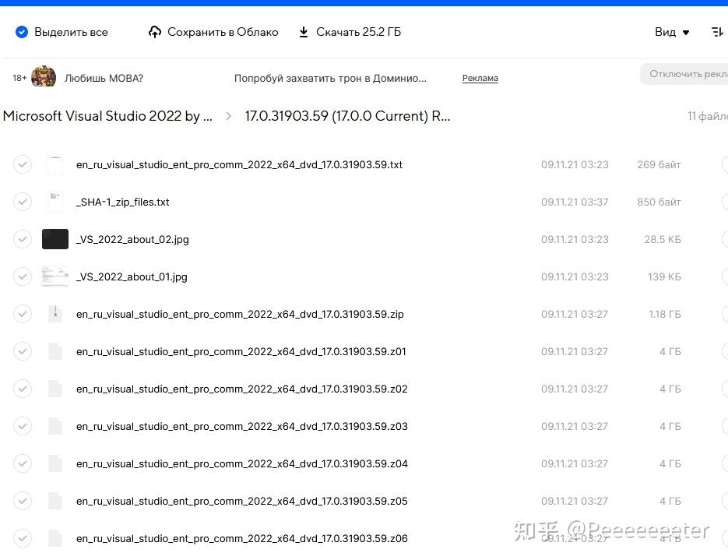The width and height of the screenshot is (728, 560).
Task: Select the 17.0.31903.59 Current breadcrumb item
Action: (x=347, y=115)
